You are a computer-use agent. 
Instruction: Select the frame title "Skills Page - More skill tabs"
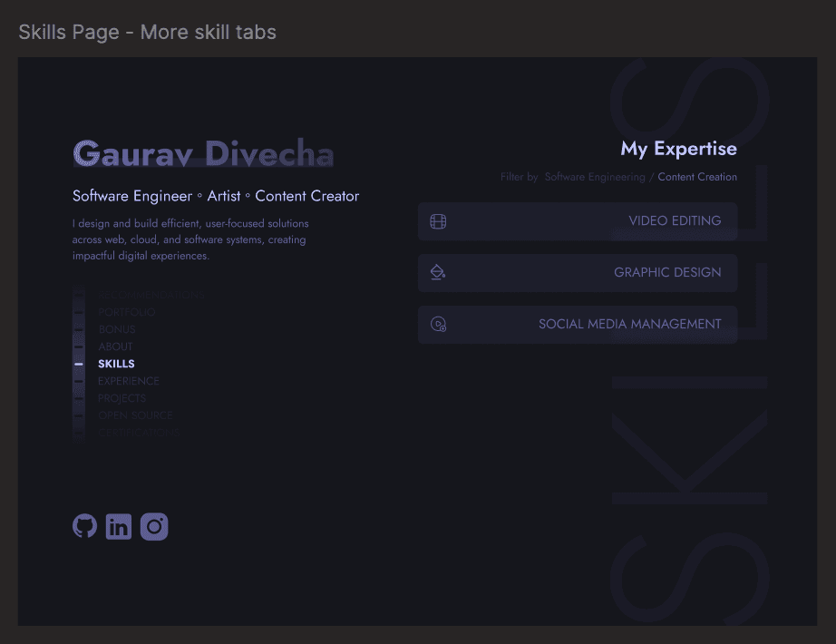click(x=147, y=32)
